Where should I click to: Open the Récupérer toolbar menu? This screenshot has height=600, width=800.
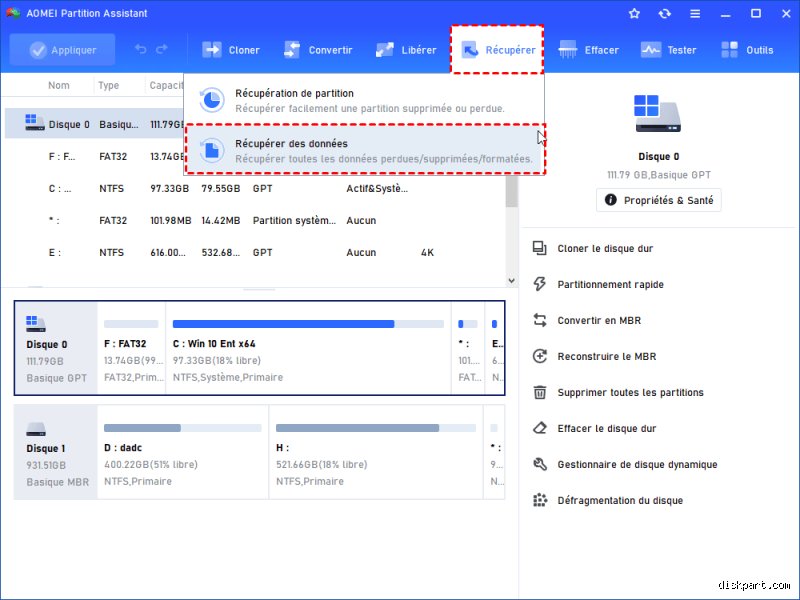(x=497, y=50)
